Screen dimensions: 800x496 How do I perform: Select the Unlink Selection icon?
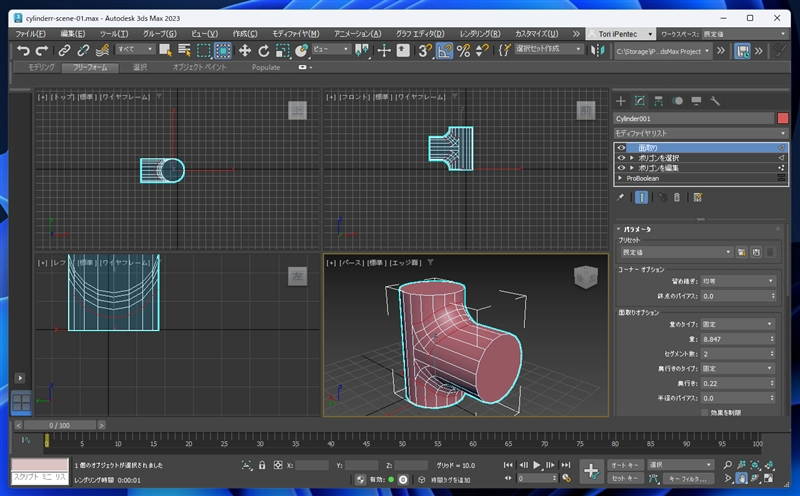pos(83,50)
